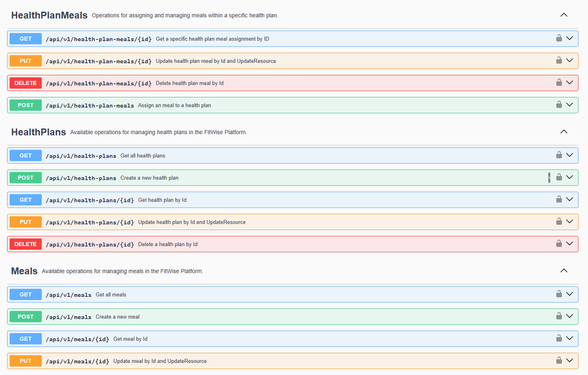Click path text /api/v1/health-plan-meals/{id} in GET row
Screen dimensions: 588x375
[x=99, y=39]
